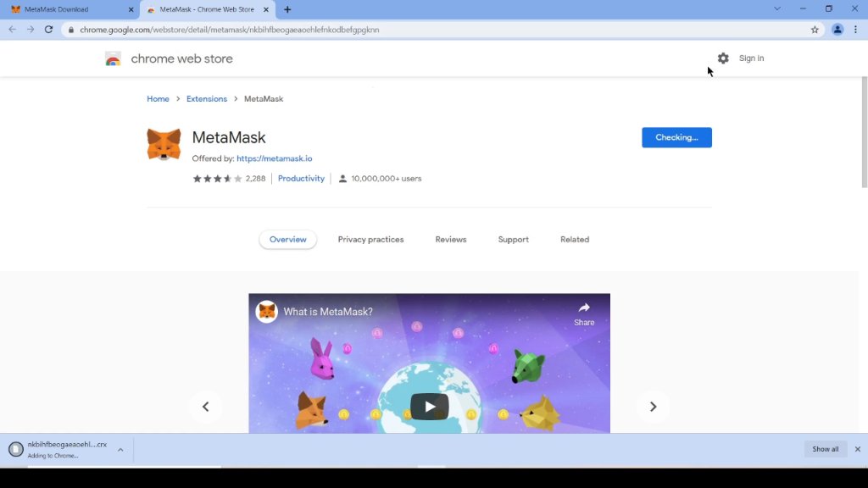Screen dimensions: 868x488
Task: Go to the Extensions breadcrumb
Action: (207, 98)
